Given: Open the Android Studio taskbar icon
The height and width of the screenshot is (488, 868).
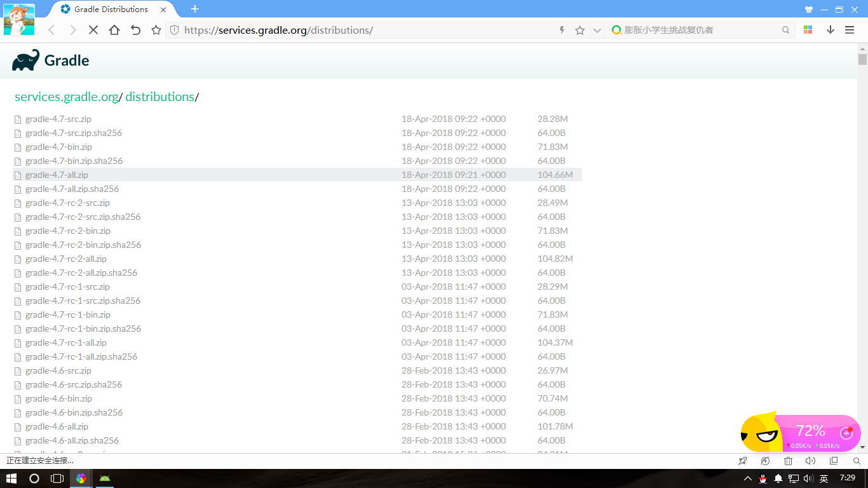Looking at the screenshot, I should pos(104,478).
